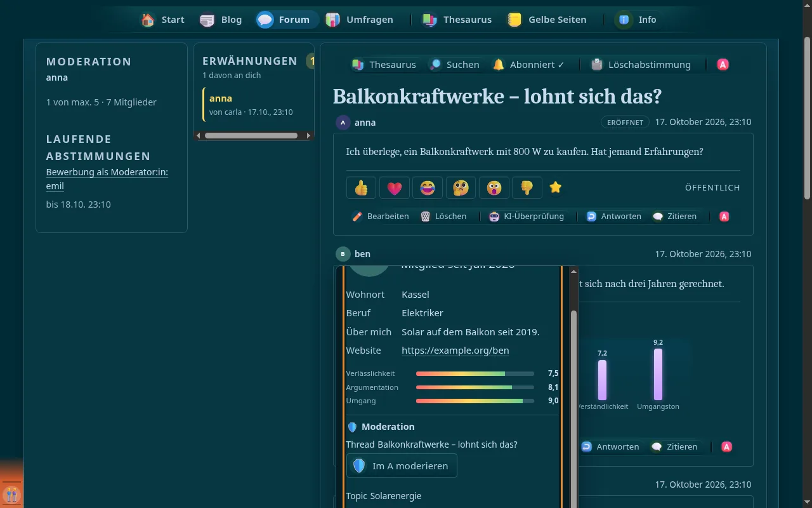Click Bearbeiten to edit anna's post

click(380, 217)
